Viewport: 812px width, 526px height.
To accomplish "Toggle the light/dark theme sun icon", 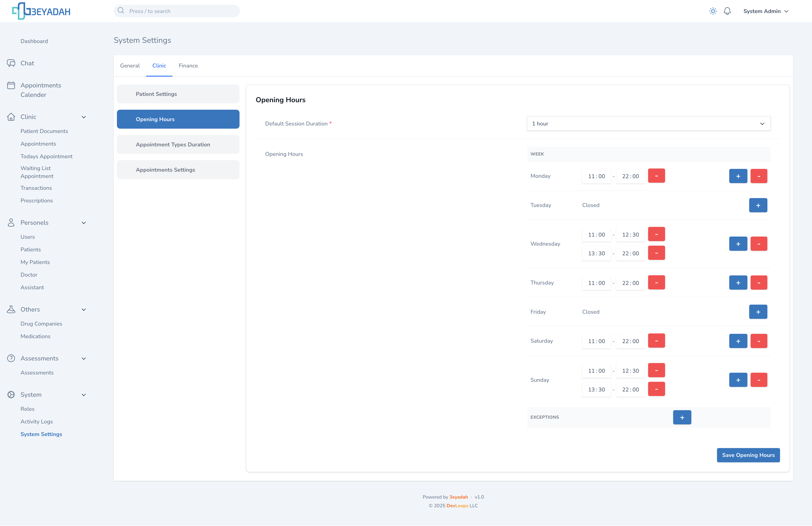I will [x=713, y=11].
